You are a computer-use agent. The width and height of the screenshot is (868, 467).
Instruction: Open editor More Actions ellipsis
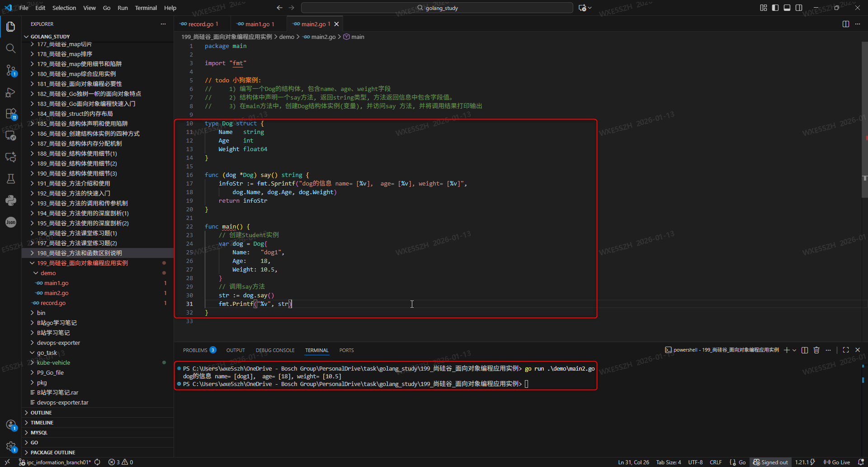pos(858,24)
